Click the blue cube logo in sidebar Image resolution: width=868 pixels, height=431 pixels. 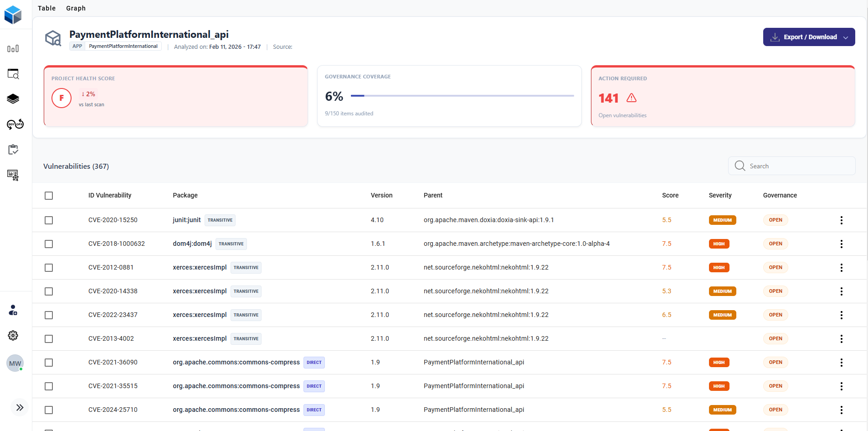(x=13, y=15)
